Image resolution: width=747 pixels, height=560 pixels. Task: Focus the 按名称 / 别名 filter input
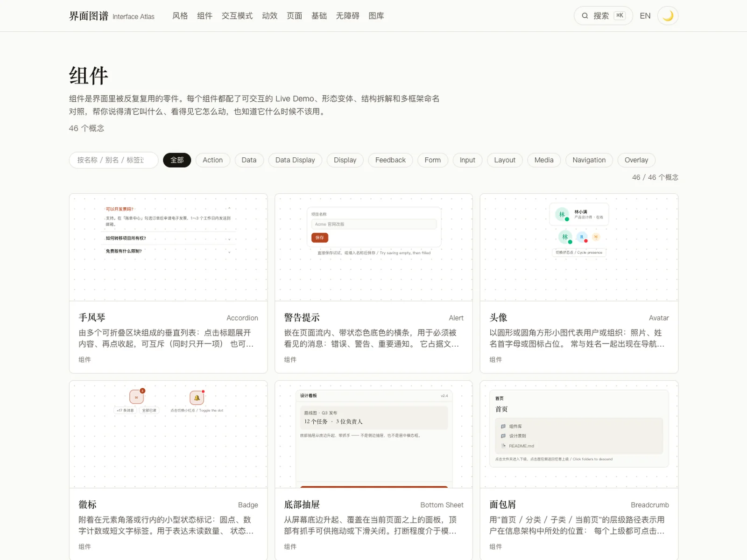pos(113,160)
